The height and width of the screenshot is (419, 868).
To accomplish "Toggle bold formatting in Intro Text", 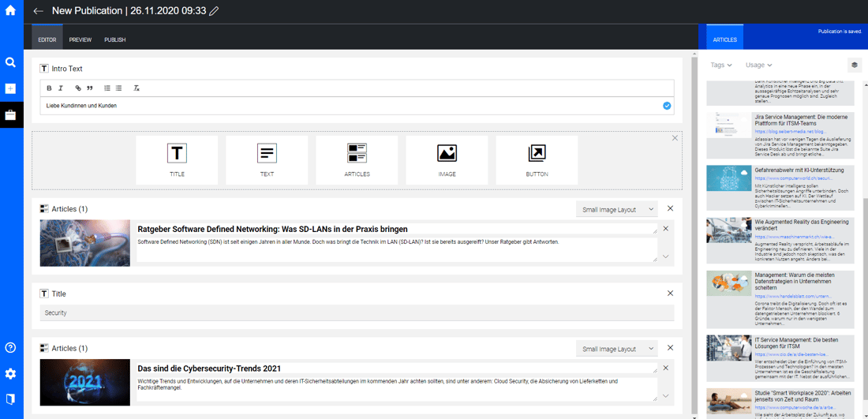I will point(49,88).
